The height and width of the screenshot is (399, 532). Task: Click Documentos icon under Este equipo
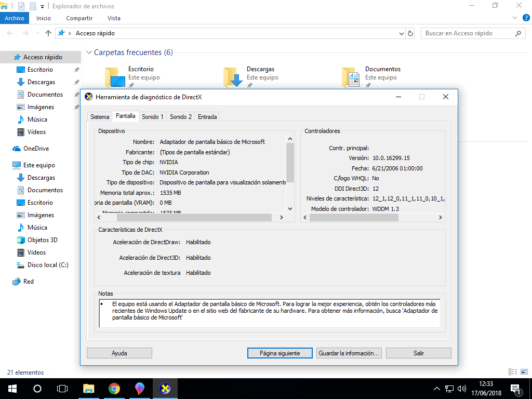click(21, 190)
